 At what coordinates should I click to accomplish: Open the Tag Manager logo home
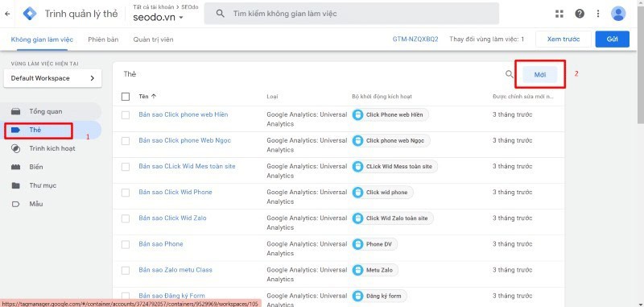coord(30,14)
